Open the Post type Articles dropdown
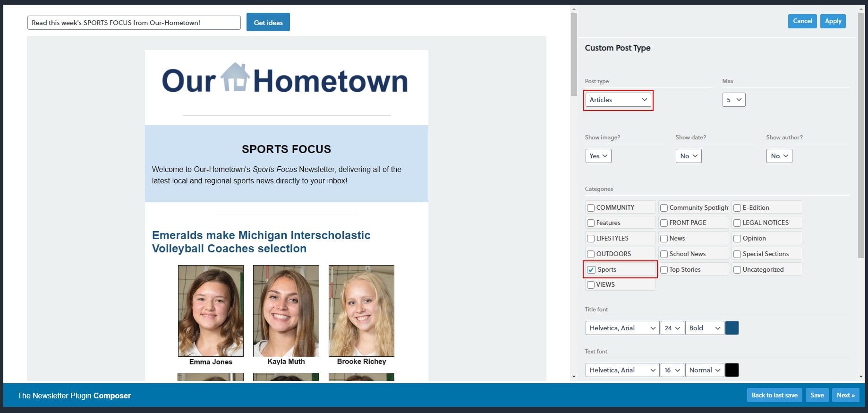The image size is (868, 413). (618, 100)
